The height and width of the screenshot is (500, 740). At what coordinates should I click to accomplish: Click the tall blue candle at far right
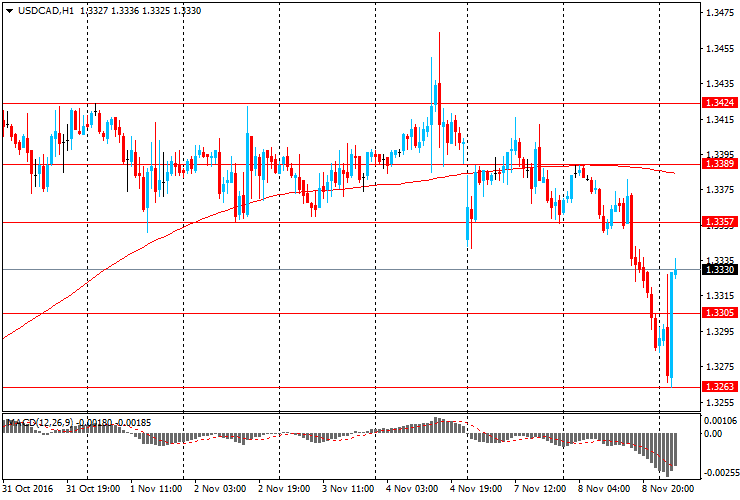coord(671,325)
